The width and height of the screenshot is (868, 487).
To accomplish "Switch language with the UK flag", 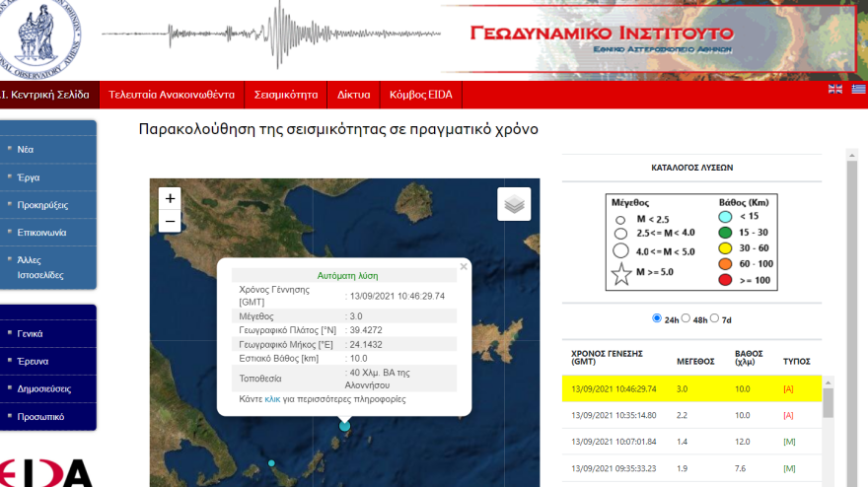I will (835, 89).
